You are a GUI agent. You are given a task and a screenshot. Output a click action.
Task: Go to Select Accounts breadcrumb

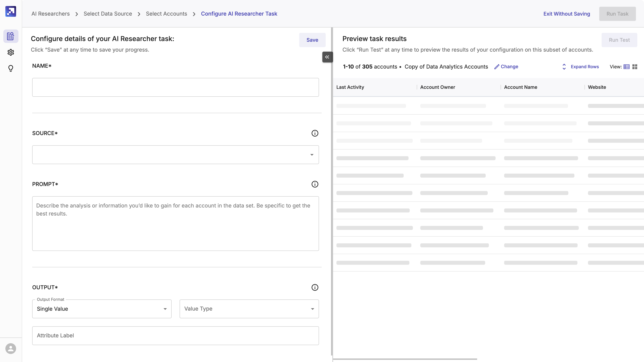point(166,14)
